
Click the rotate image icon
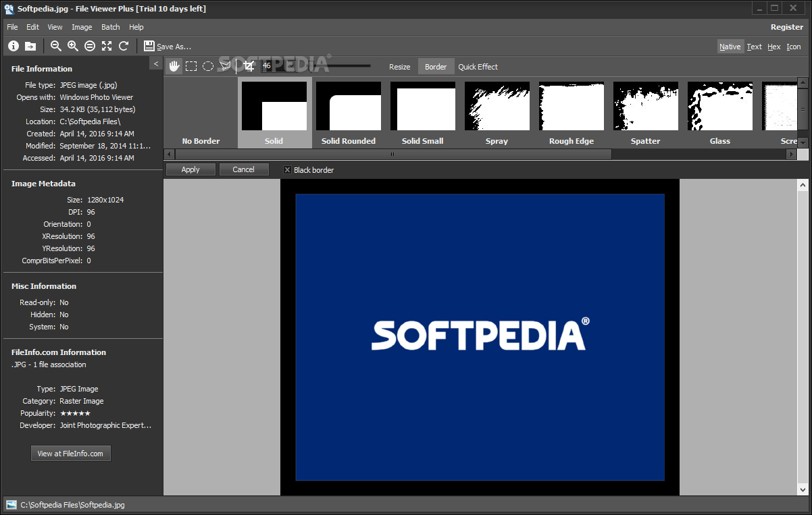click(x=124, y=46)
